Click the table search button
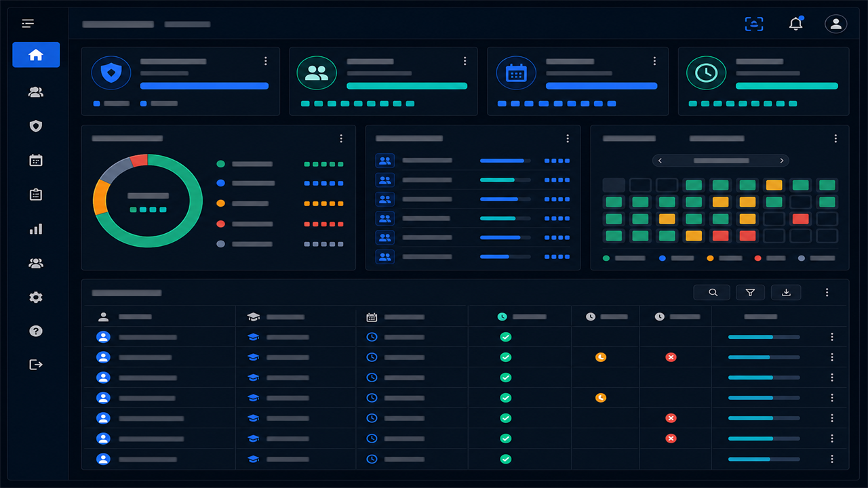 [x=712, y=292]
